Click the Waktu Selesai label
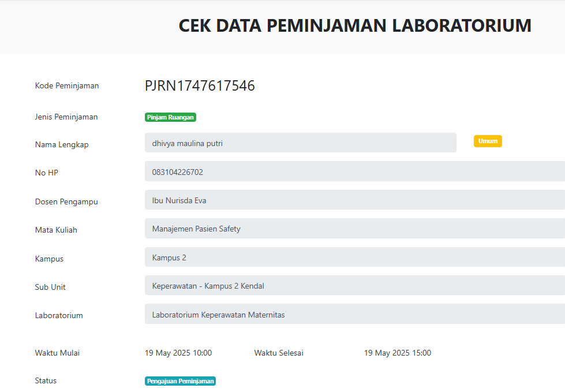Image resolution: width=565 pixels, height=392 pixels. coord(279,353)
